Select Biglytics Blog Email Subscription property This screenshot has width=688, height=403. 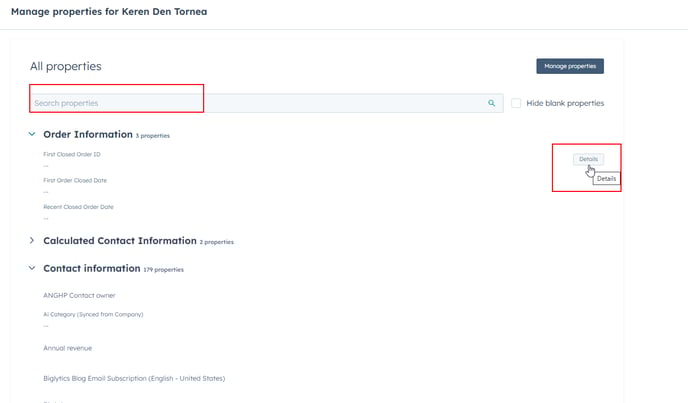click(x=134, y=378)
